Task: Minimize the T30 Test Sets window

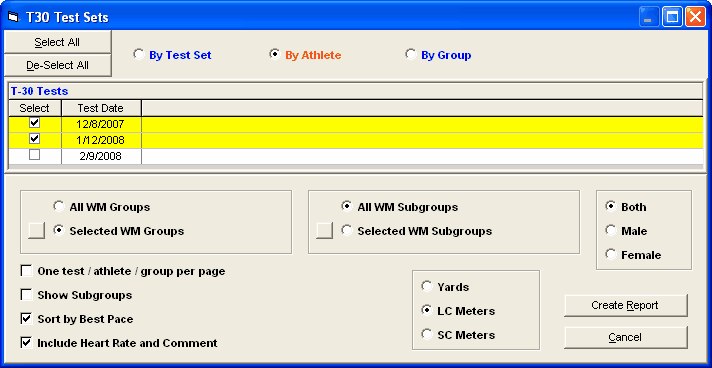Action: coord(649,17)
